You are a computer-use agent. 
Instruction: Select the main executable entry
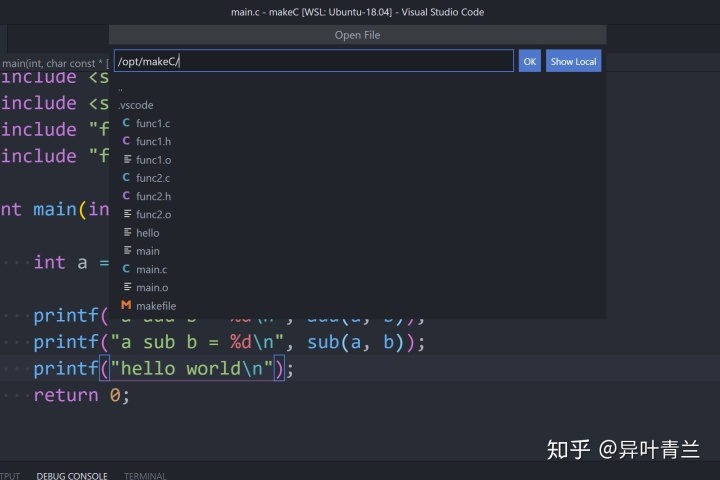[x=360, y=251]
